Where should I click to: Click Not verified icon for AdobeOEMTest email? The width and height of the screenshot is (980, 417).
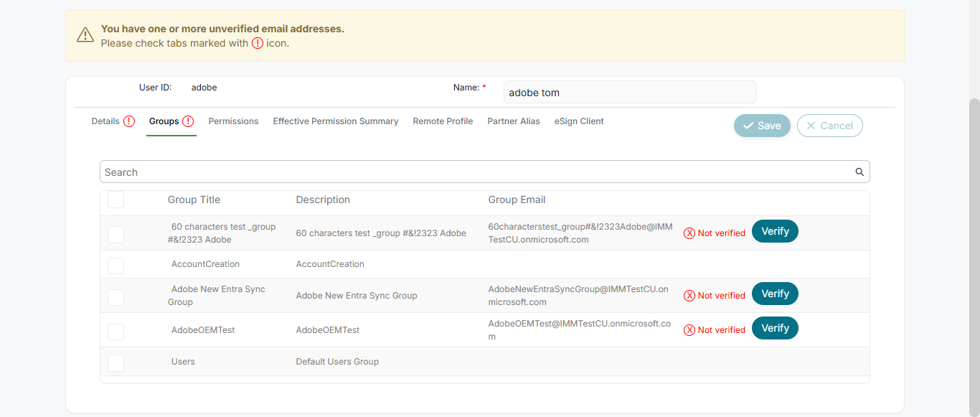click(689, 330)
